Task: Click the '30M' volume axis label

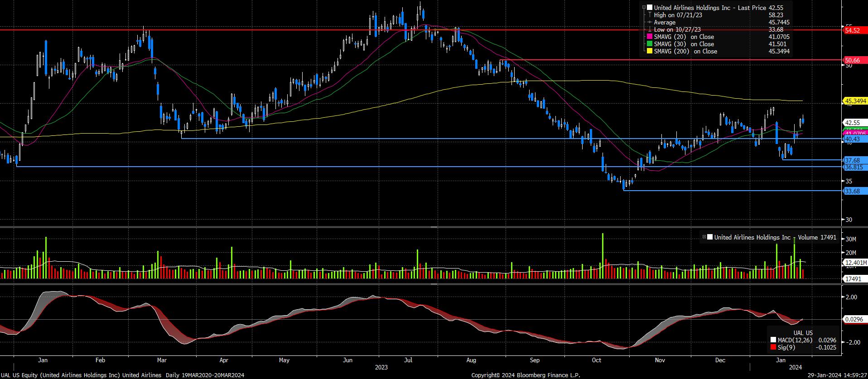Action: pyautogui.click(x=851, y=239)
